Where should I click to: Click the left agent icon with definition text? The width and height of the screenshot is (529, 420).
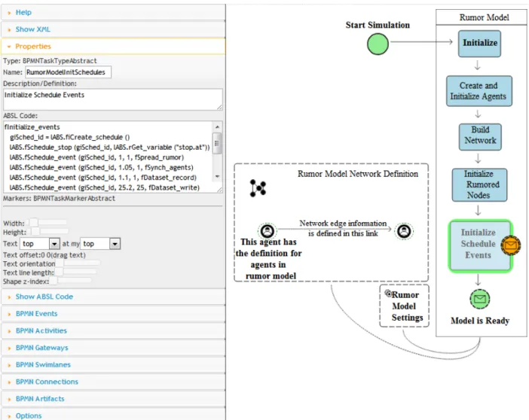click(268, 231)
